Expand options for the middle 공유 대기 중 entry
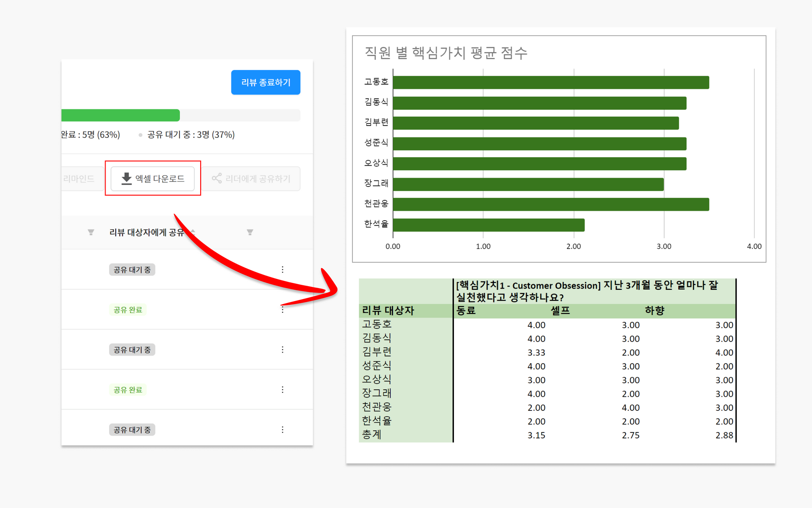The image size is (812, 508). point(282,350)
